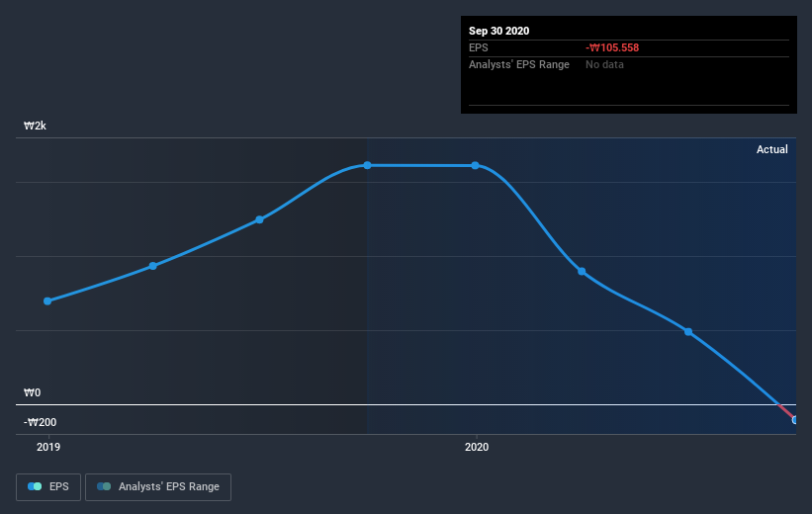Click the -₩200 y-axis label
The height and width of the screenshot is (514, 812).
[40, 422]
